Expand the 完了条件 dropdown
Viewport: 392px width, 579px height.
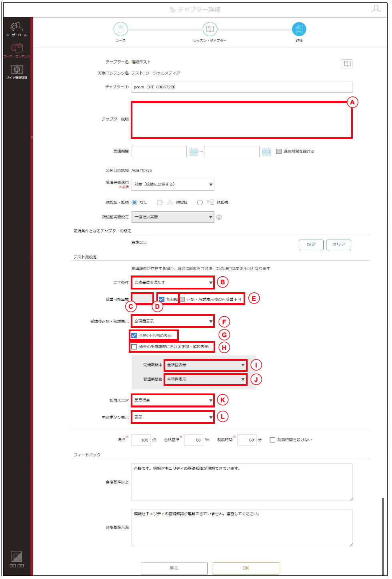click(173, 282)
